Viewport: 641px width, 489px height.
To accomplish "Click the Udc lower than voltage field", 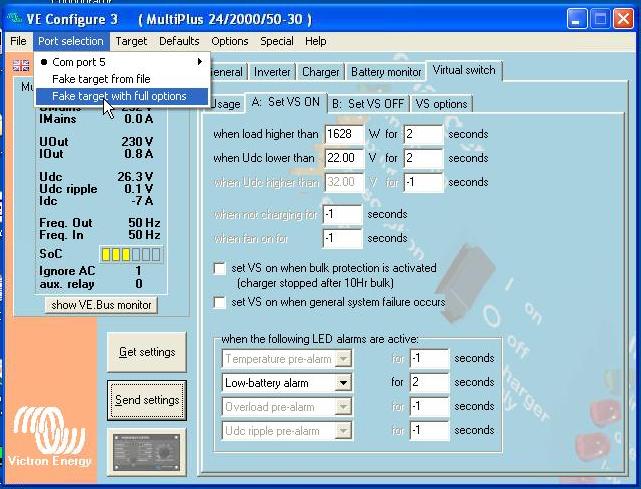I will pos(343,158).
